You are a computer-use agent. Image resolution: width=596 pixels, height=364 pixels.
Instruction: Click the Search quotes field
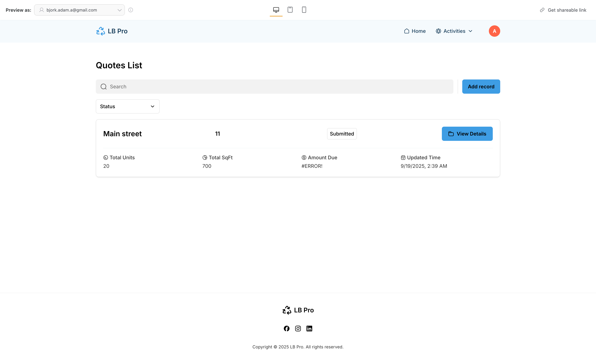[x=275, y=87]
